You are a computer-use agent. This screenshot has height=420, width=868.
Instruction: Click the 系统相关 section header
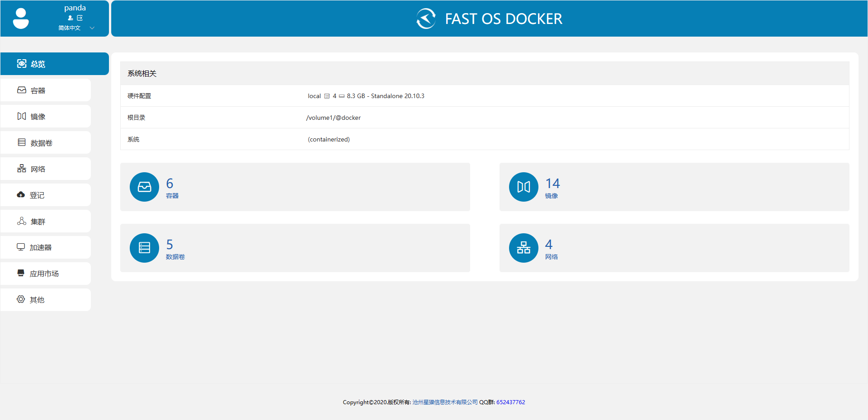coord(485,73)
